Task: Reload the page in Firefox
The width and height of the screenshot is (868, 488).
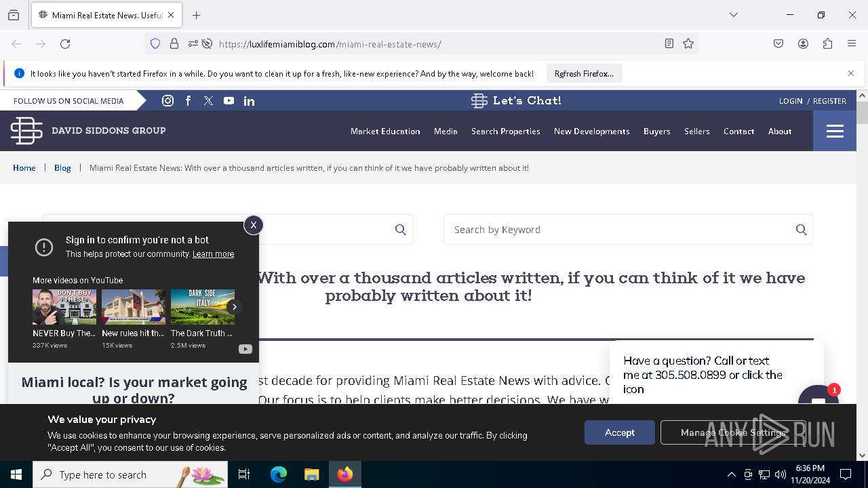Action: [x=65, y=43]
